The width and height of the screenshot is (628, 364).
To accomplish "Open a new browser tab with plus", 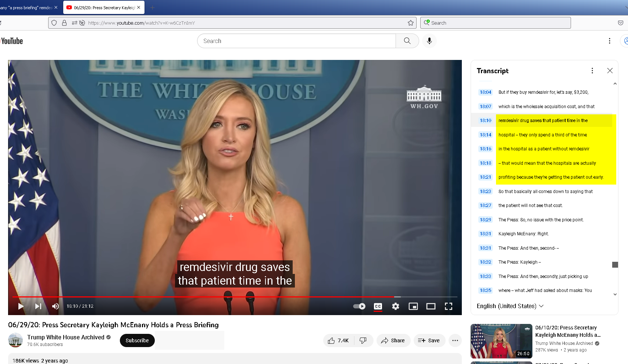I will click(152, 7).
